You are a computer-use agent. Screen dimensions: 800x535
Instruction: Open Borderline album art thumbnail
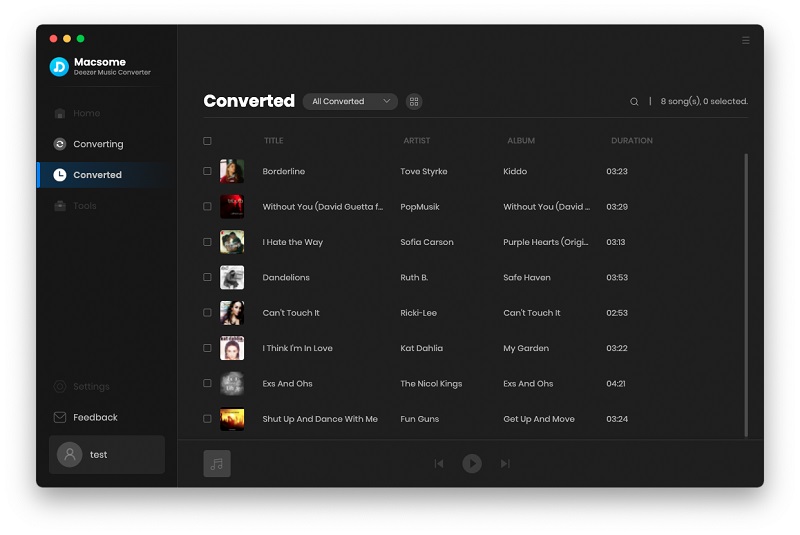(232, 171)
